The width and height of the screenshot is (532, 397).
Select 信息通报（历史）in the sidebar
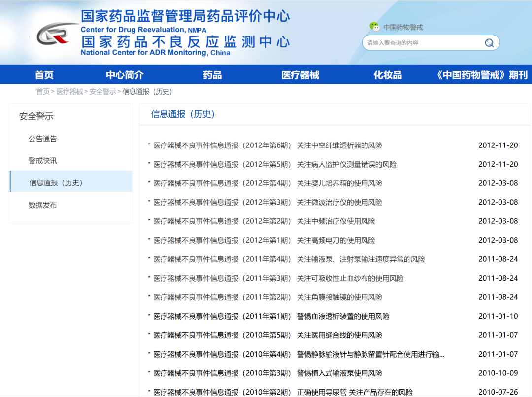point(71,182)
